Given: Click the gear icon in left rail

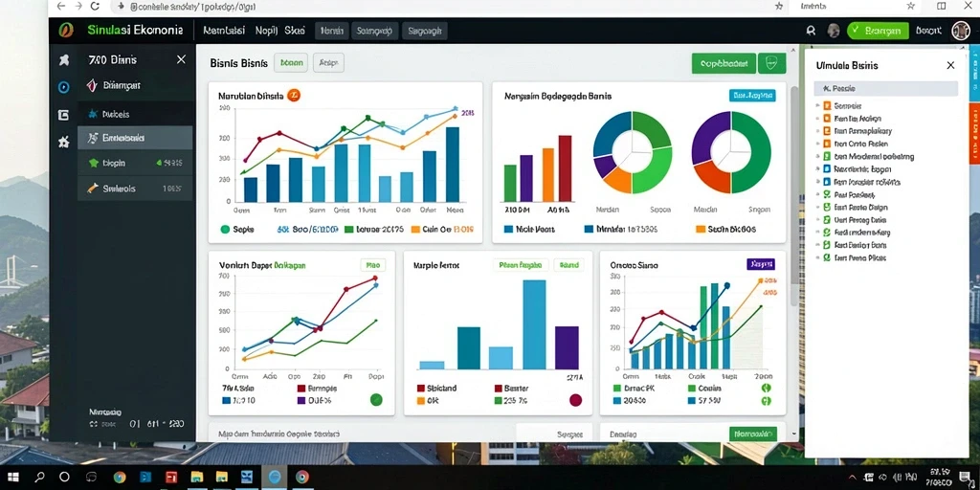Looking at the screenshot, I should [64, 142].
